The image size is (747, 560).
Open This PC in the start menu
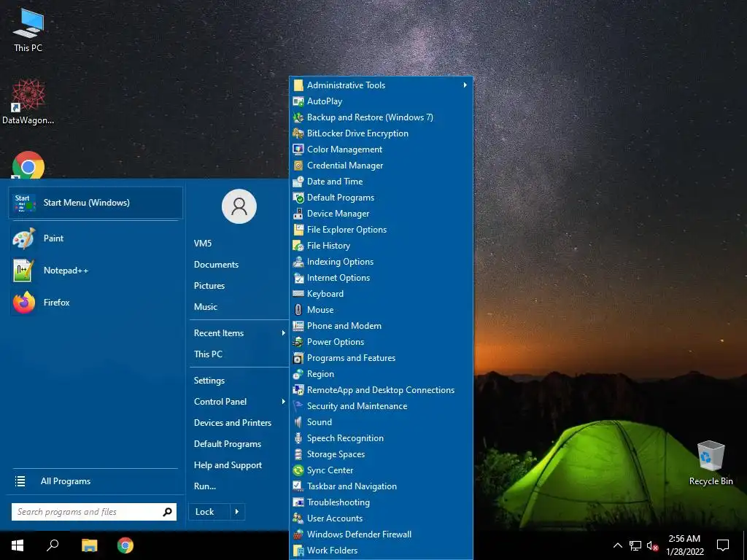[x=208, y=354]
